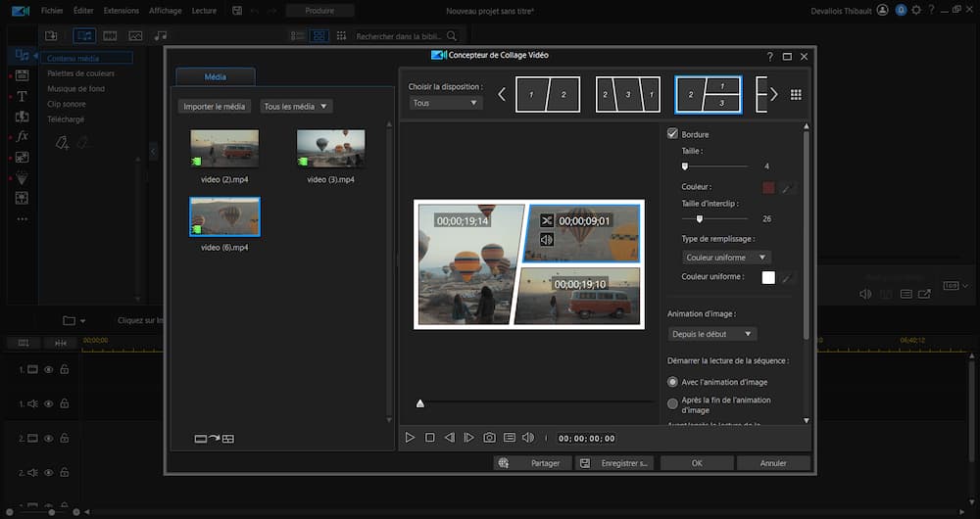Toggle the Bordure checkbox
This screenshot has height=519, width=980.
pos(672,133)
